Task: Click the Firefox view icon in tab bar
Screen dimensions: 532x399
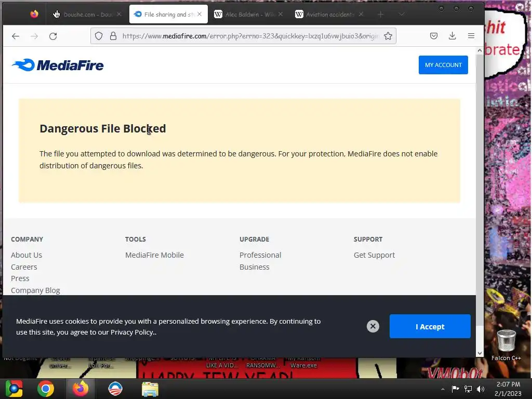Action: click(34, 14)
